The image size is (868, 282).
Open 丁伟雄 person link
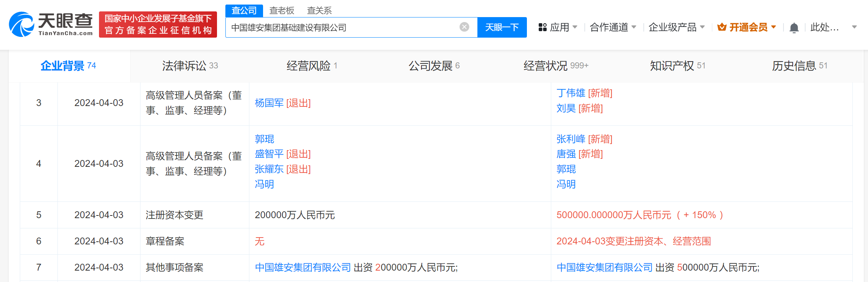[x=571, y=93]
